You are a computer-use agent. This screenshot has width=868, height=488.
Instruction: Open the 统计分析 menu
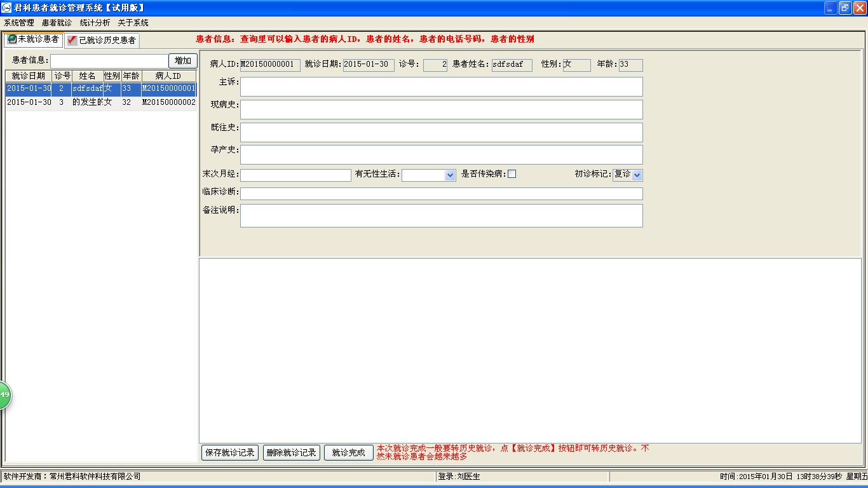click(95, 23)
